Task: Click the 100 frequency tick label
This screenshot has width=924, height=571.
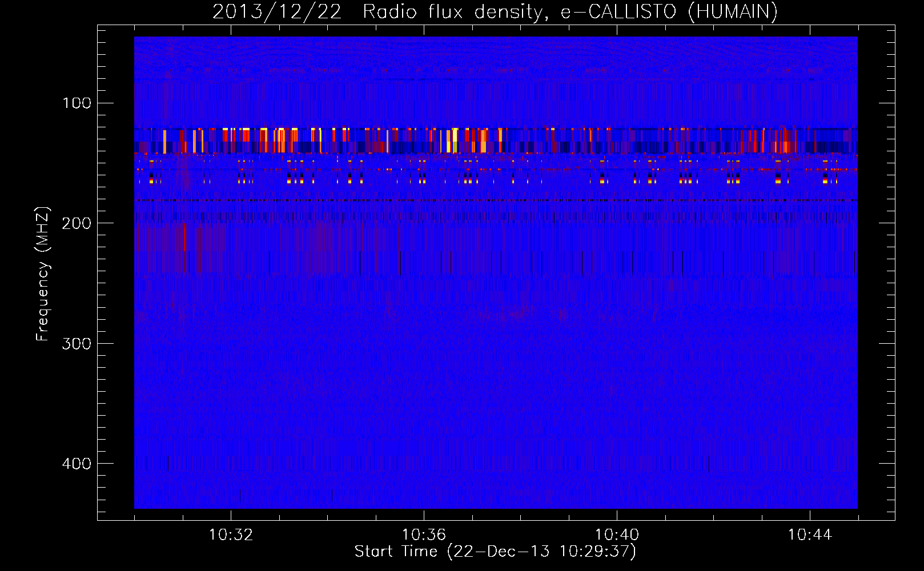Action: (x=77, y=103)
